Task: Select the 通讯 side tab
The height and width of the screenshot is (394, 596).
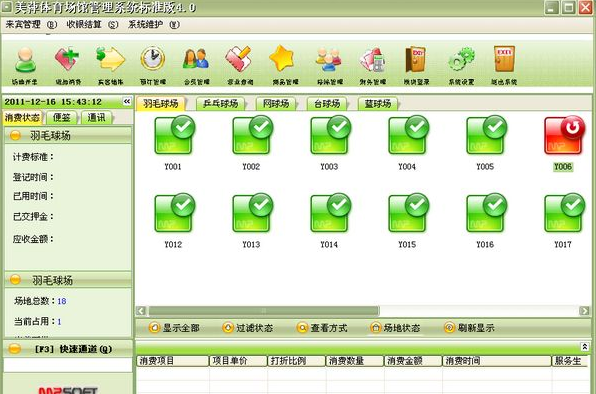Action: coord(97,117)
